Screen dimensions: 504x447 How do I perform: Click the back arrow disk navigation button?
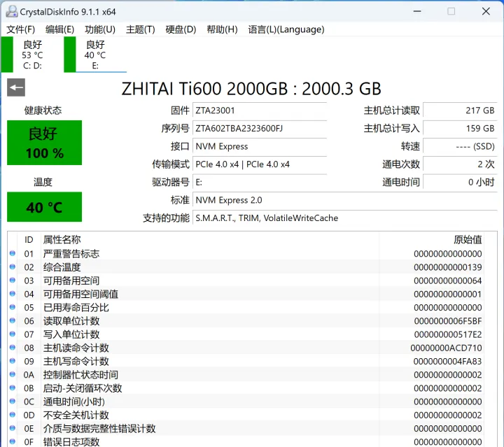pos(16,87)
